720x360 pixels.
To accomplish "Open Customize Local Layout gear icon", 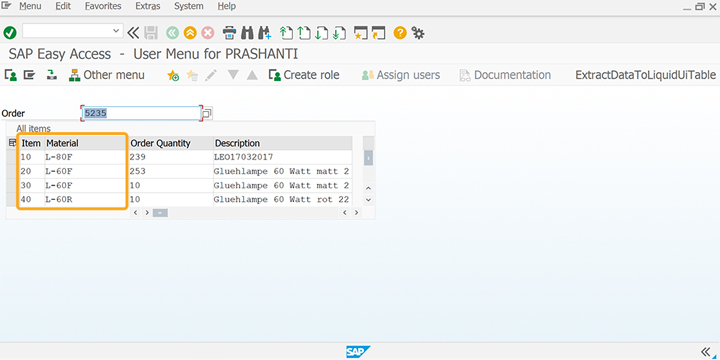I will tap(418, 33).
